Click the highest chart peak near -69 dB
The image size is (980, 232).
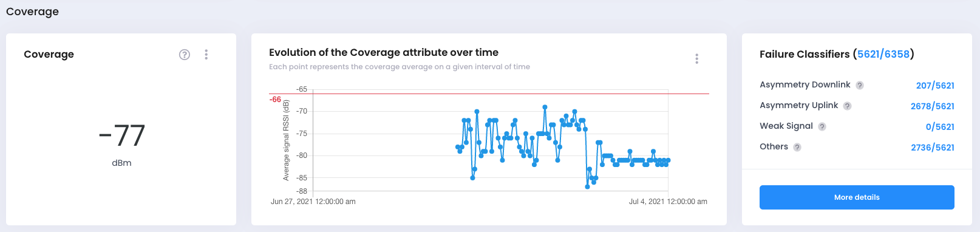coord(545,107)
